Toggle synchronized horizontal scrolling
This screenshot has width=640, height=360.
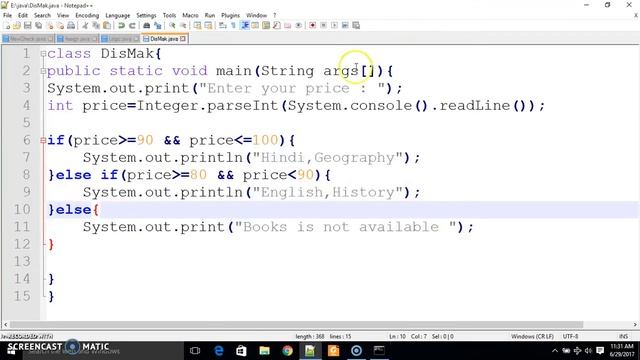209,25
